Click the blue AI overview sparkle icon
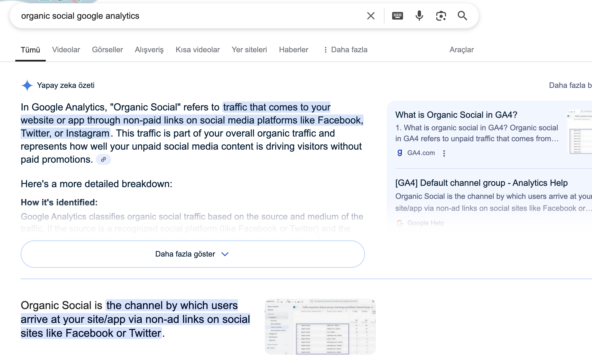Image resolution: width=592 pixels, height=364 pixels. click(x=27, y=85)
